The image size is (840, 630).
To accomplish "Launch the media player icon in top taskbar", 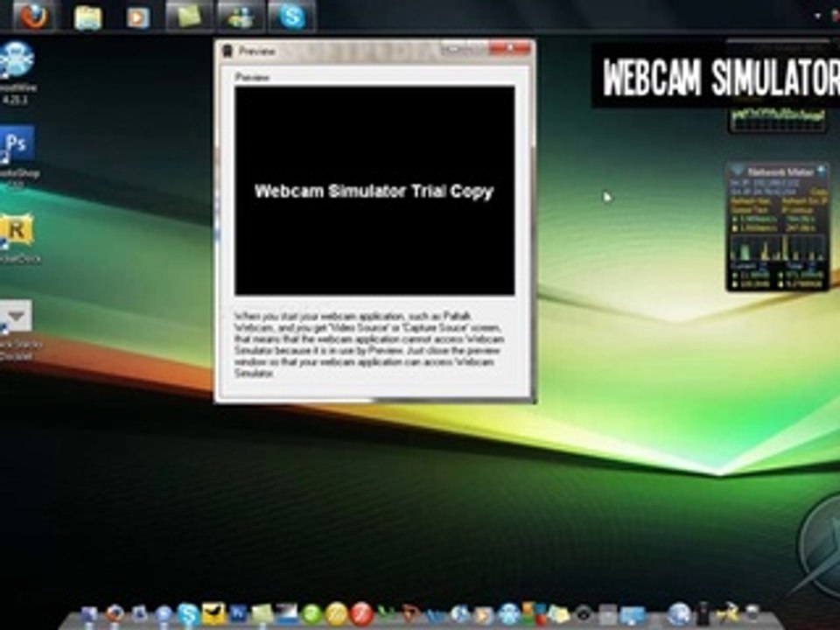I will (x=137, y=17).
